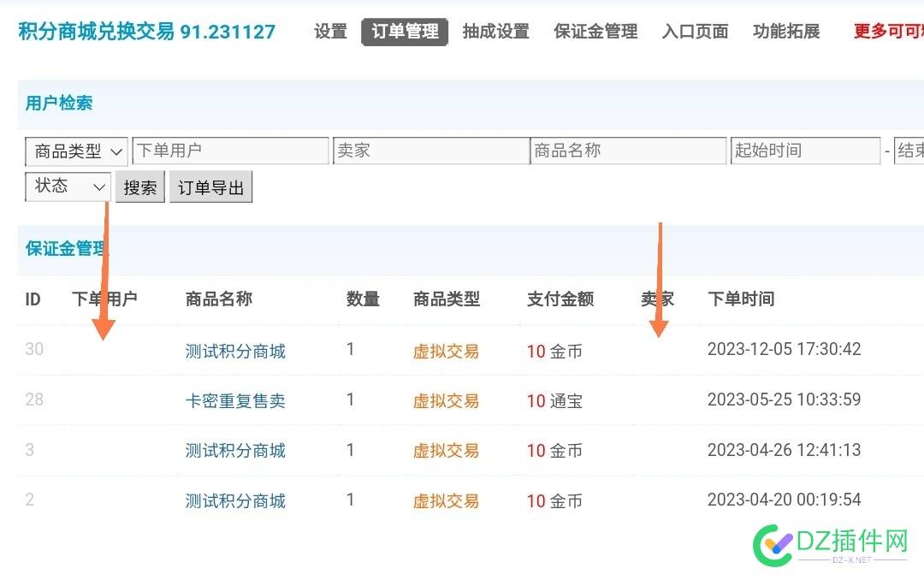The height and width of the screenshot is (580, 924).
Task: Open 测试积分商城 link for order 30
Action: coord(235,350)
